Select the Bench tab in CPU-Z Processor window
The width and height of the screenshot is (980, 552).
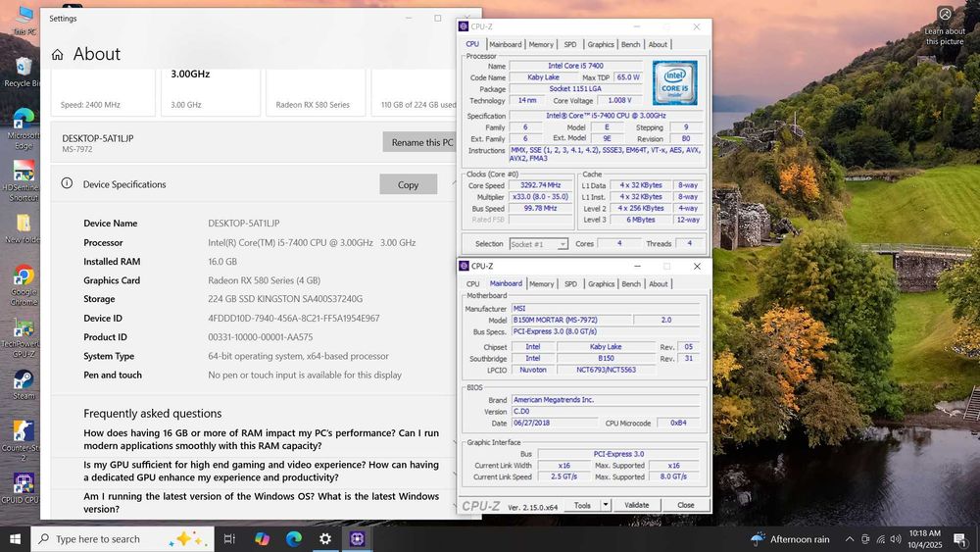click(x=630, y=44)
